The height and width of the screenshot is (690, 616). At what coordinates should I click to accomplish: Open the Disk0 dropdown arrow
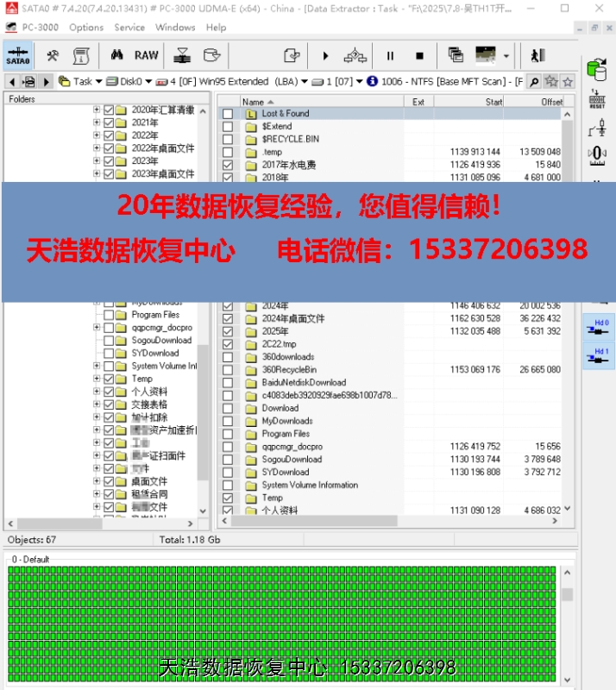tap(148, 82)
